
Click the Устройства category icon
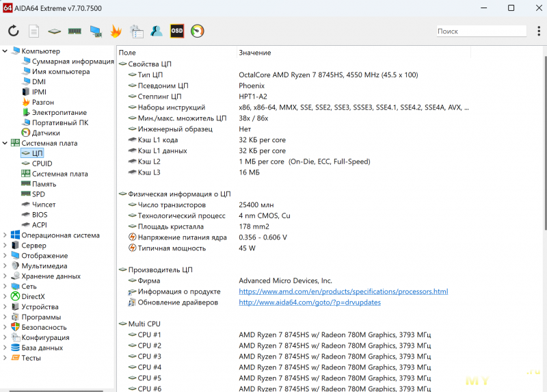click(15, 307)
